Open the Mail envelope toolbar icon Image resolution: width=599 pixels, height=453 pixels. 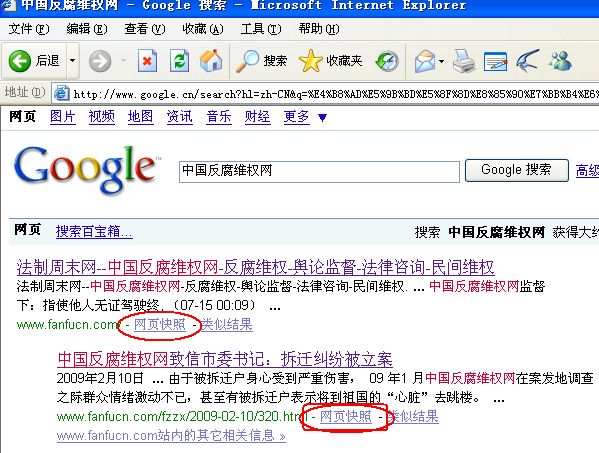point(425,61)
